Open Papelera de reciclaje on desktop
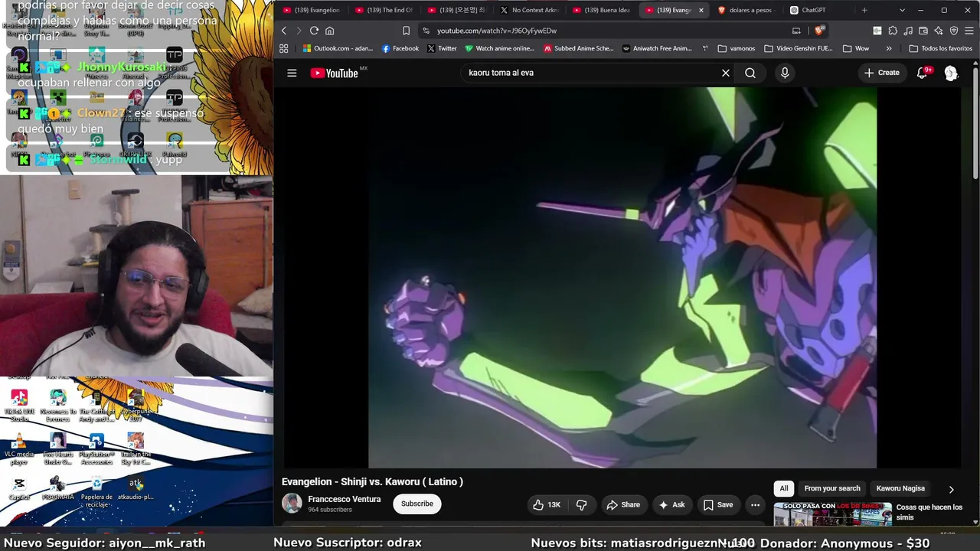 pos(96,491)
